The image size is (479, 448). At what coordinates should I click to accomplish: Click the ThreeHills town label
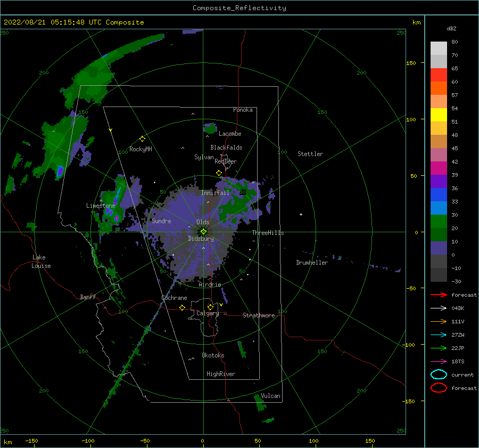pos(268,233)
